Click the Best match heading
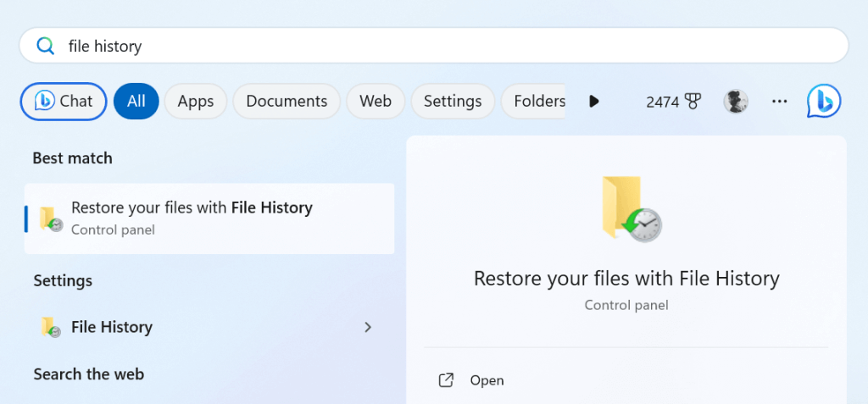The image size is (868, 404). [73, 158]
